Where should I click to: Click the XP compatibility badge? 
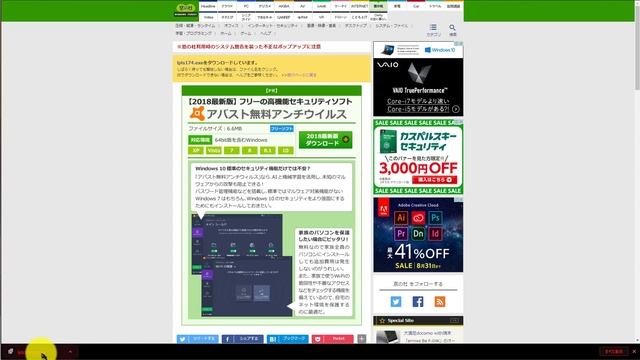tap(196, 151)
